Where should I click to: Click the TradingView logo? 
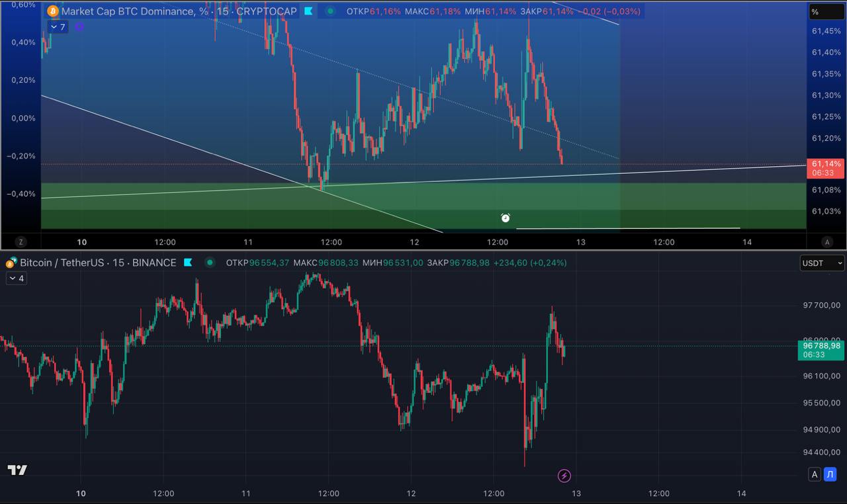pos(17,470)
